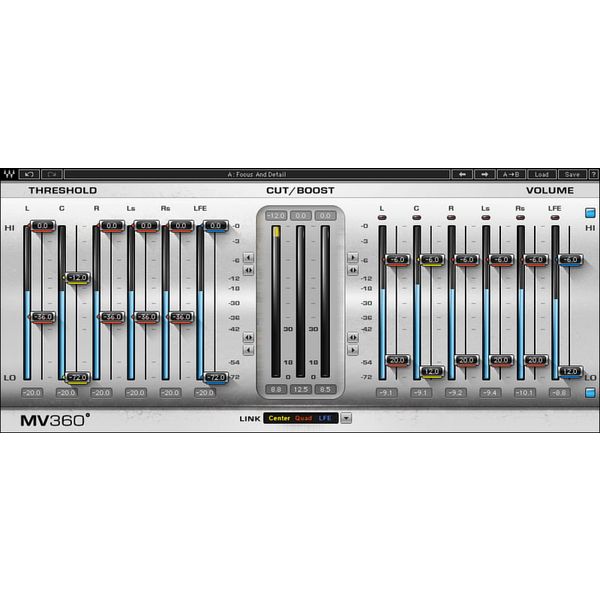
Task: Click the Load button
Action: (x=541, y=174)
